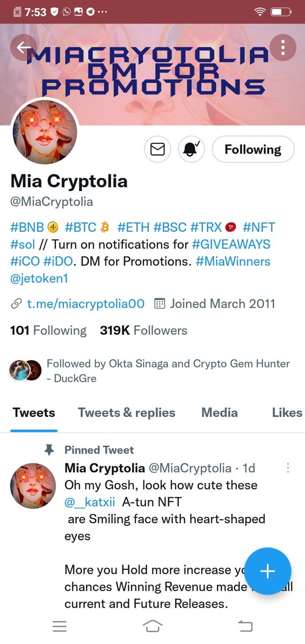Open the t.me/miacryptolia00 link
Viewport: 305px width, 644px height.
pyautogui.click(x=85, y=304)
